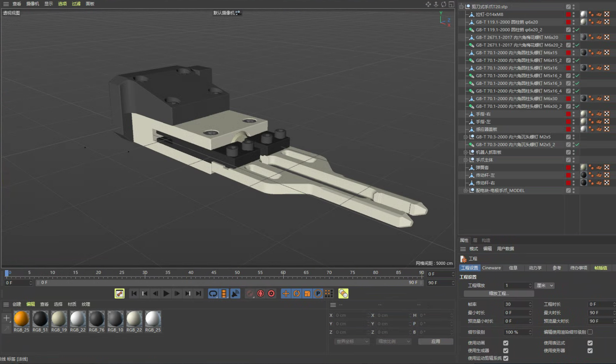Open the 厘米 unit dropdown

point(545,285)
